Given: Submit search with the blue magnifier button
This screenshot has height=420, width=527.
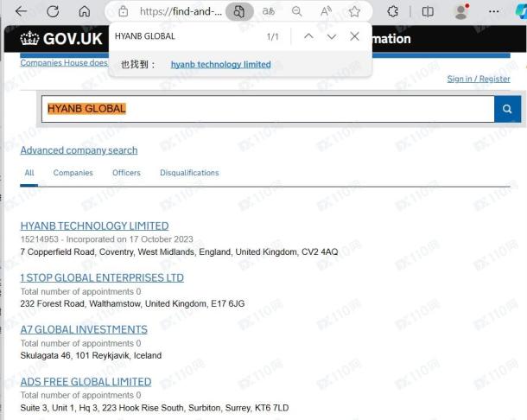Looking at the screenshot, I should click(507, 109).
